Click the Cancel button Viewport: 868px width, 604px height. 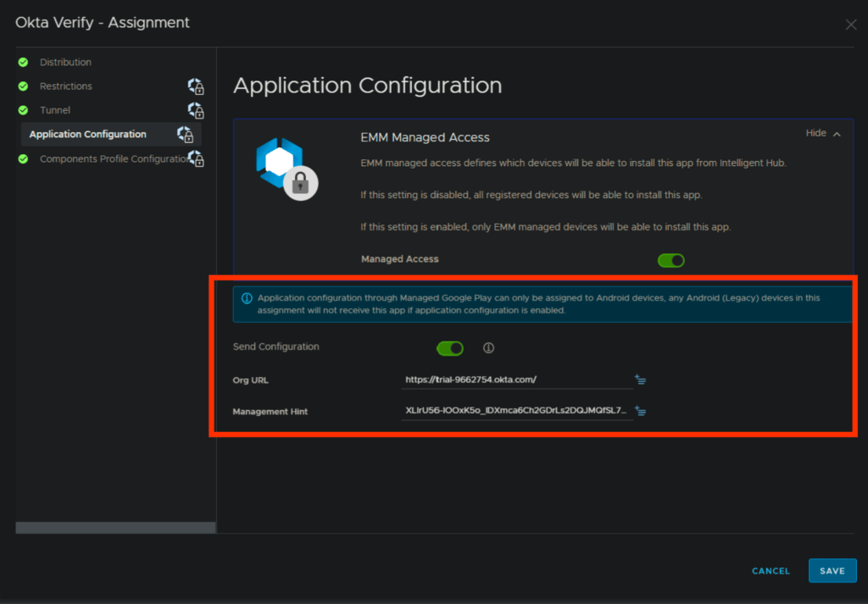771,571
